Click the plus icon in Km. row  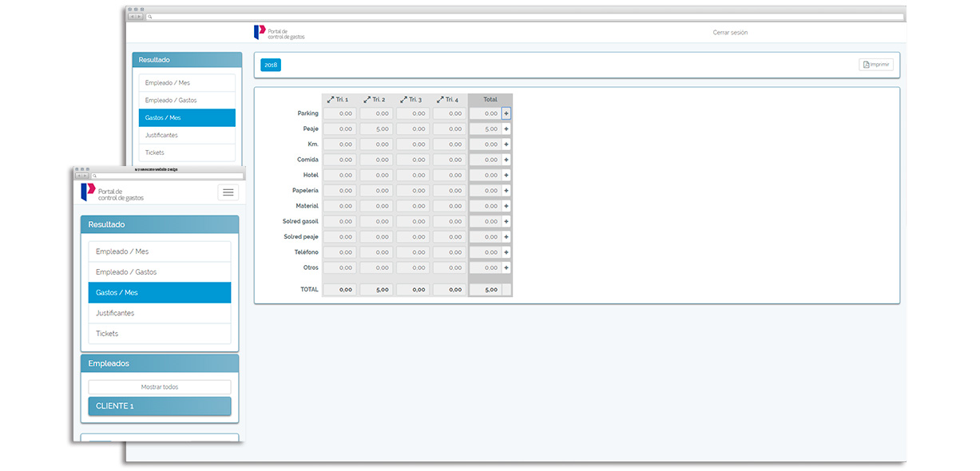tap(506, 144)
